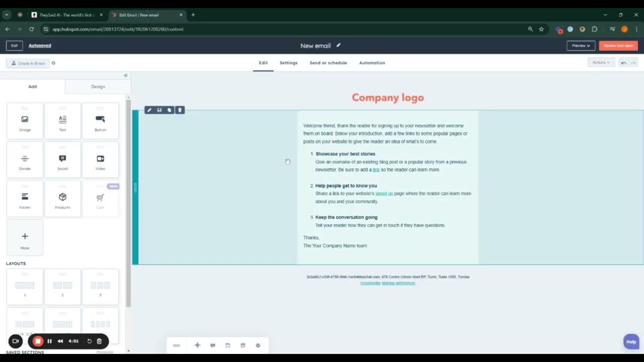This screenshot has height=362, width=644.
Task: Open the Help chat button
Action: point(631,341)
